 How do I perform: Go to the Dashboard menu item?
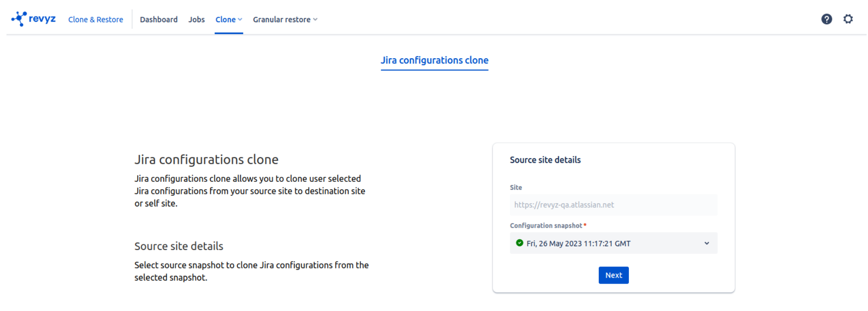[x=158, y=19]
